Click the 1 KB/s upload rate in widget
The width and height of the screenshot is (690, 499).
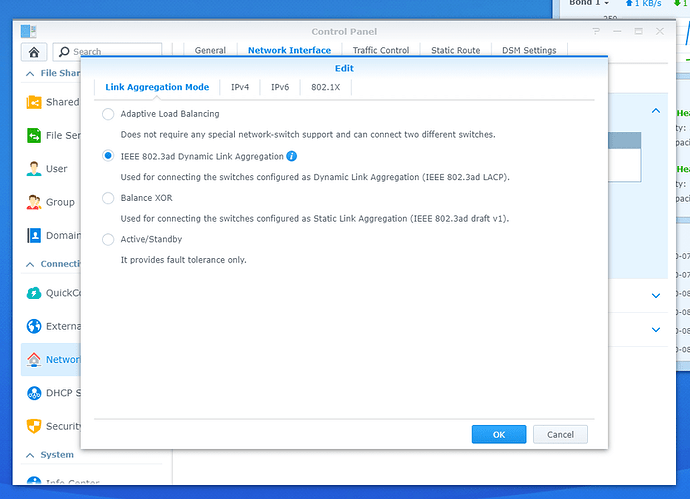(x=643, y=3)
